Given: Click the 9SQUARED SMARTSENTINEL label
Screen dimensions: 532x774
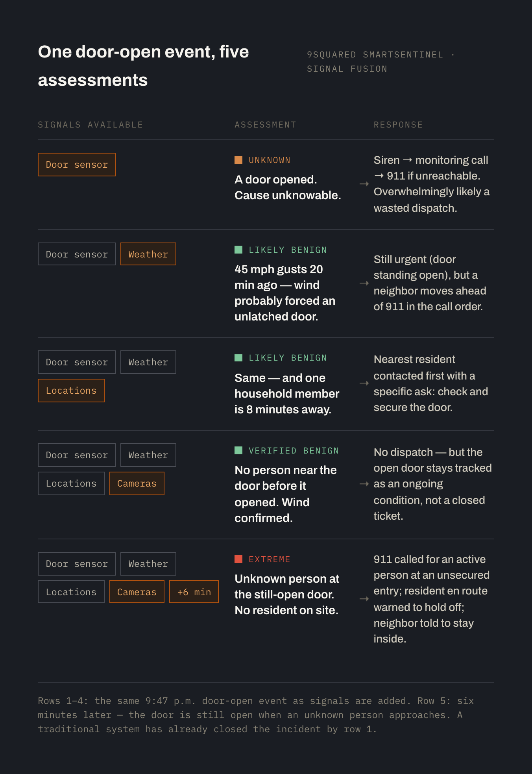Looking at the screenshot, I should (x=375, y=55).
